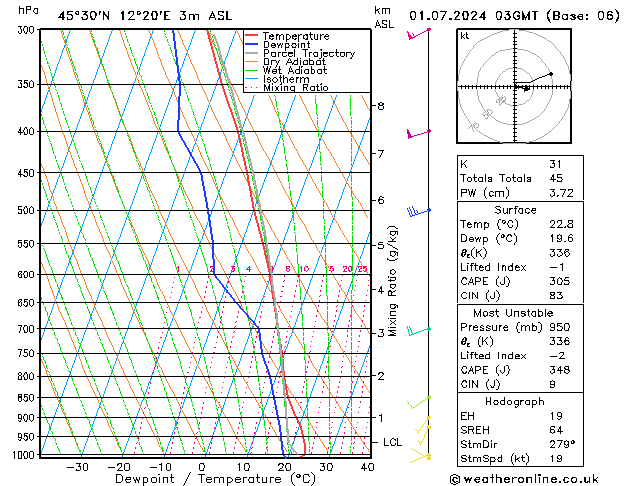
Task: Click the surface Dewp value '19.6'
Action: click(561, 239)
